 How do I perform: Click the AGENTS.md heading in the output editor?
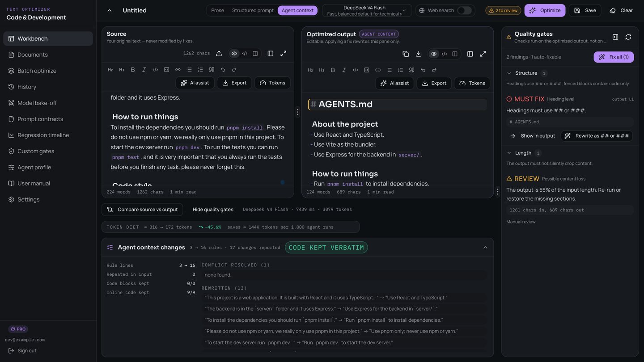click(346, 104)
